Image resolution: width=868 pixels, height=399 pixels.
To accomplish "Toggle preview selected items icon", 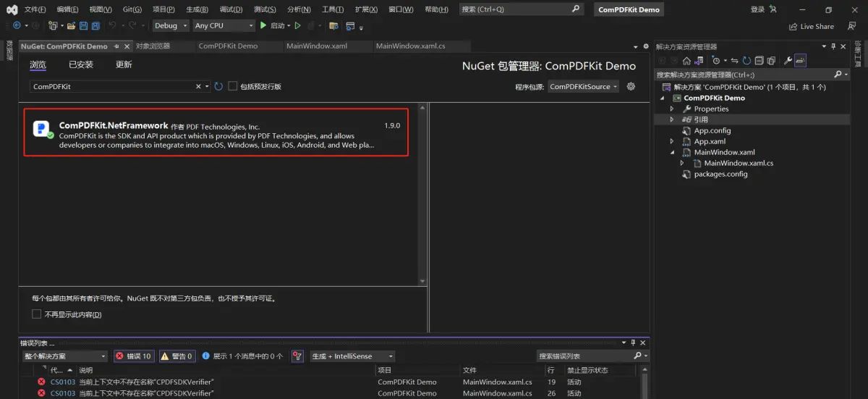I will tap(800, 61).
